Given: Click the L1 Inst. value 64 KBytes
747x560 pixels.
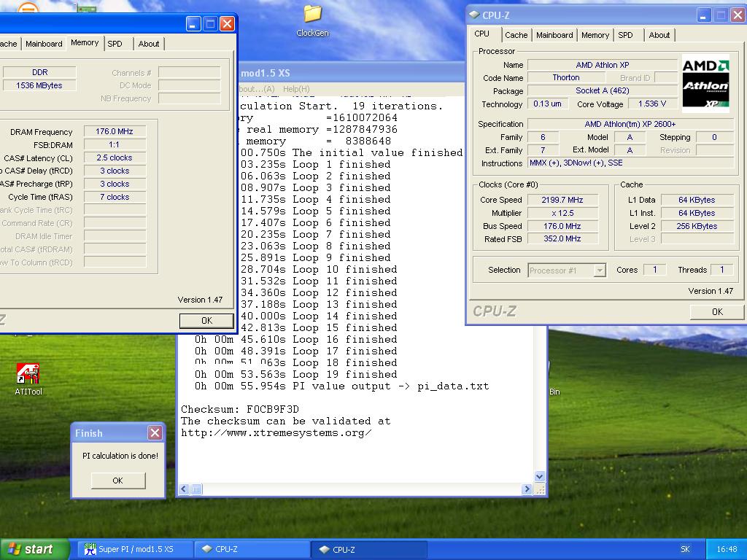Looking at the screenshot, I should tap(697, 213).
